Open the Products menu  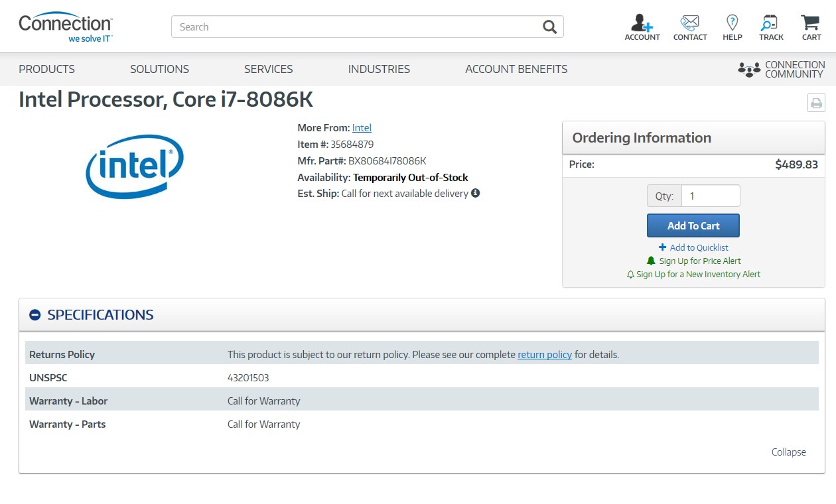point(46,69)
